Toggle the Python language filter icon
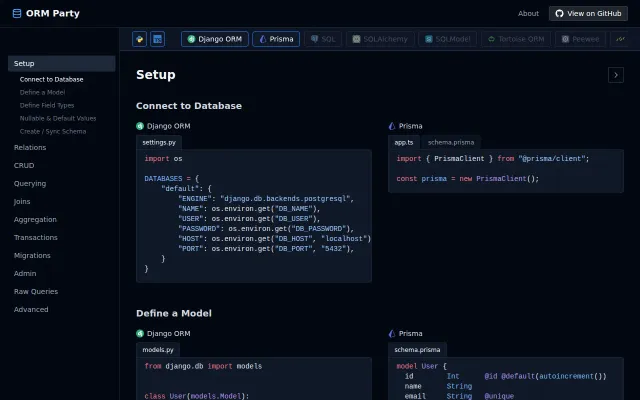 tap(139, 39)
